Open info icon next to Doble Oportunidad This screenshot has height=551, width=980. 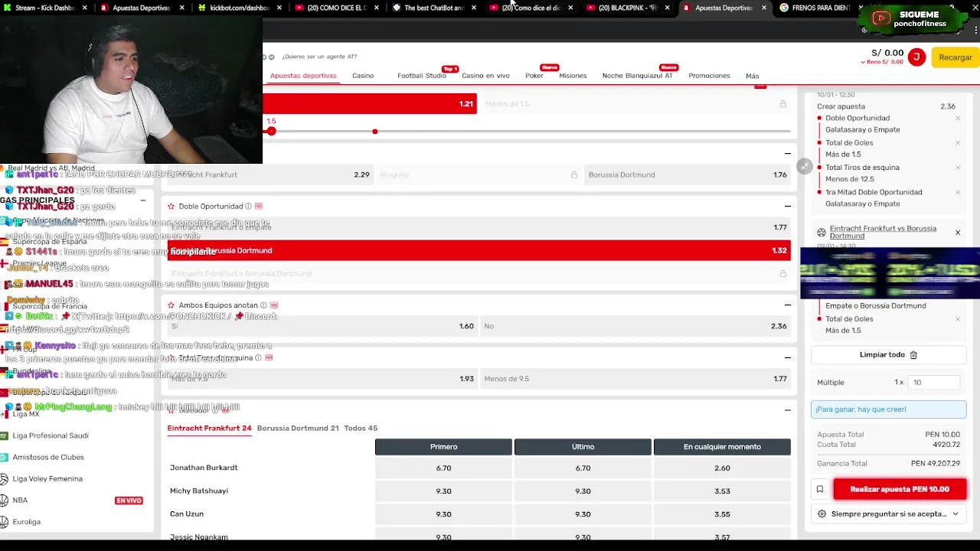[x=248, y=207]
